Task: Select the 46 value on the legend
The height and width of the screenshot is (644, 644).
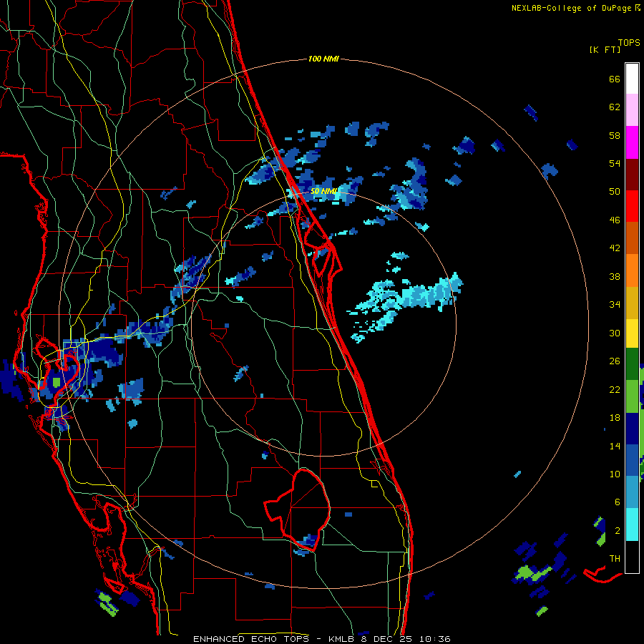Action: click(x=615, y=220)
